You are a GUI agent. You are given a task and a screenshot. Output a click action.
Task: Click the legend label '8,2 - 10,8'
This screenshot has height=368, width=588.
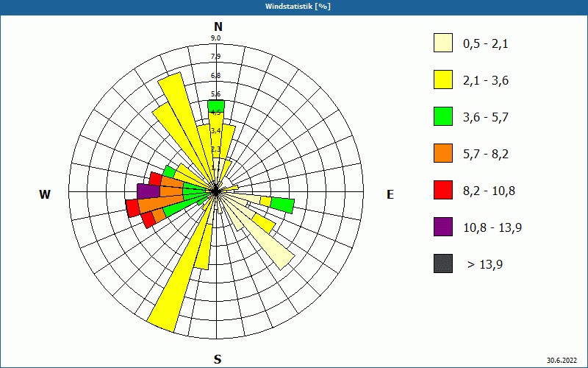(489, 191)
